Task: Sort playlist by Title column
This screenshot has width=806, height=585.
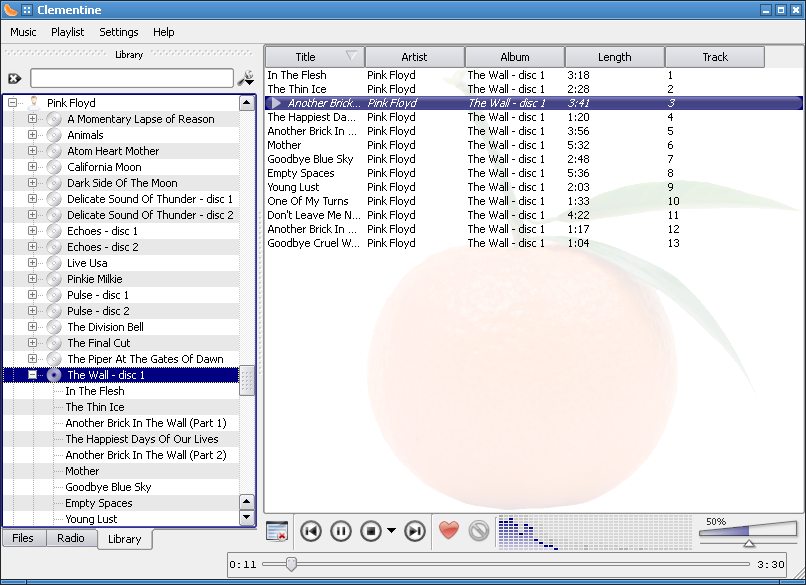Action: click(315, 57)
